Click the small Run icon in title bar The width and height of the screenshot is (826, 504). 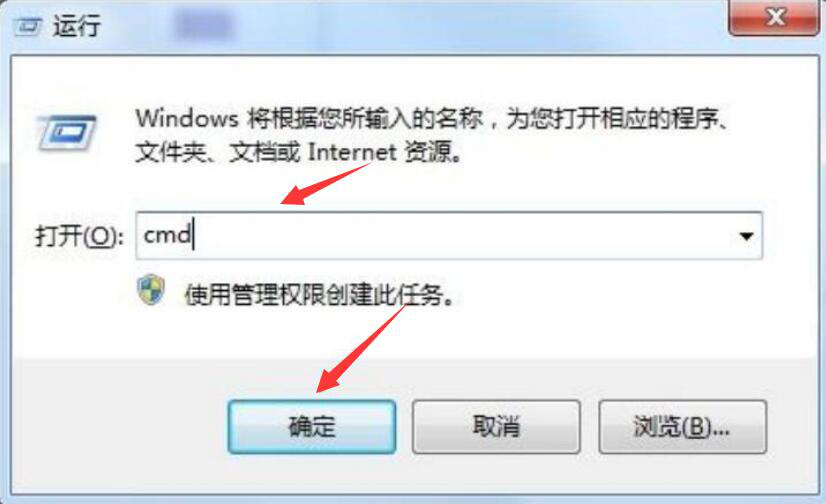click(x=27, y=26)
